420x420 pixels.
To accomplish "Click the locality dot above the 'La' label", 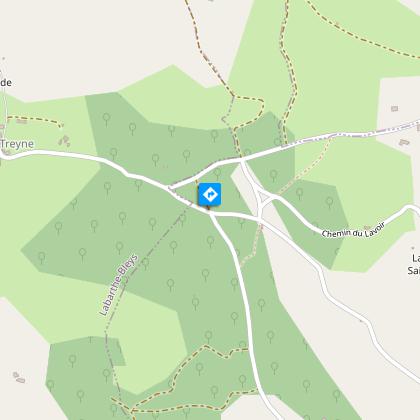I will coord(413,248).
